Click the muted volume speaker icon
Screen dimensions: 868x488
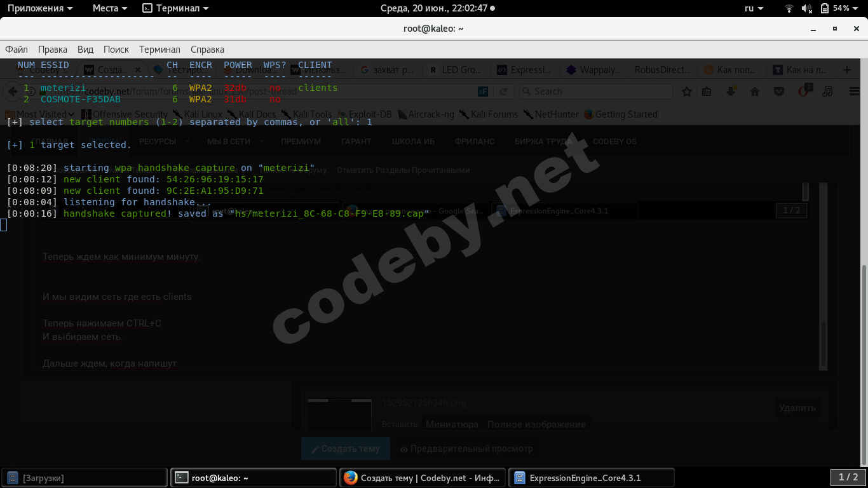[x=807, y=8]
